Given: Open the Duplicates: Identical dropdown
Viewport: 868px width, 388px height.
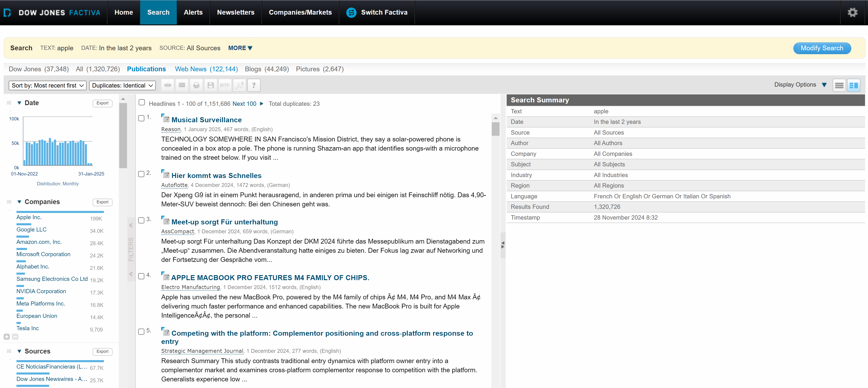Looking at the screenshot, I should (x=122, y=85).
